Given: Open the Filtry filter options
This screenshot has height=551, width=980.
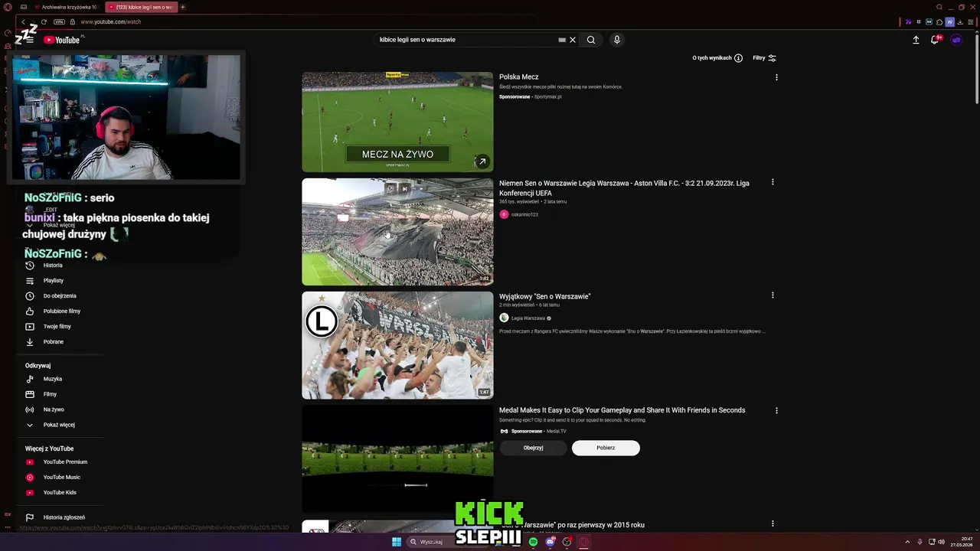Looking at the screenshot, I should coord(764,58).
